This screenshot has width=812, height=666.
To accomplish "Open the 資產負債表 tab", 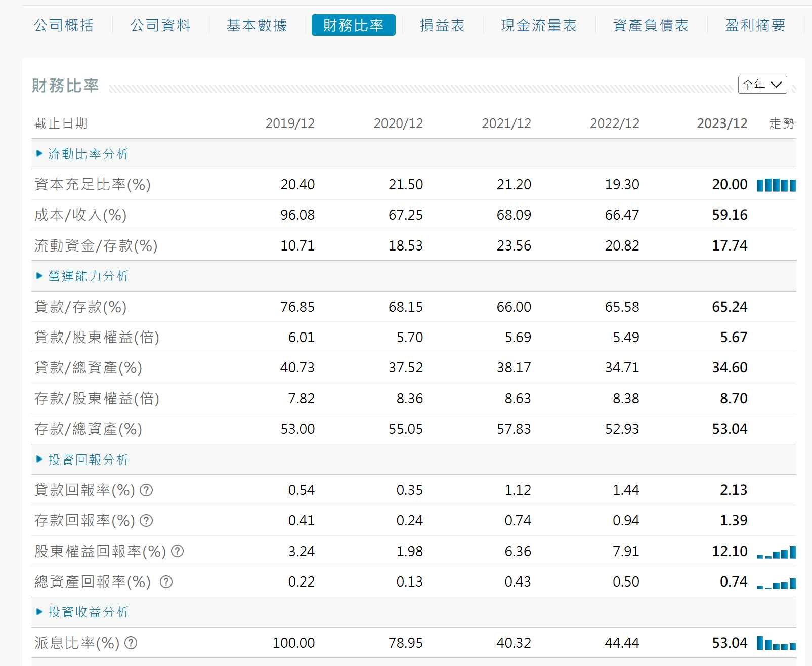I will (651, 25).
